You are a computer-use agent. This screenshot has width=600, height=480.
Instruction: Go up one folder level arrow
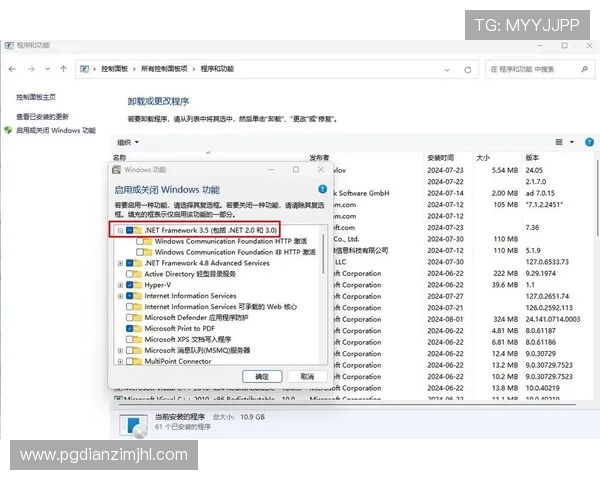click(x=64, y=69)
